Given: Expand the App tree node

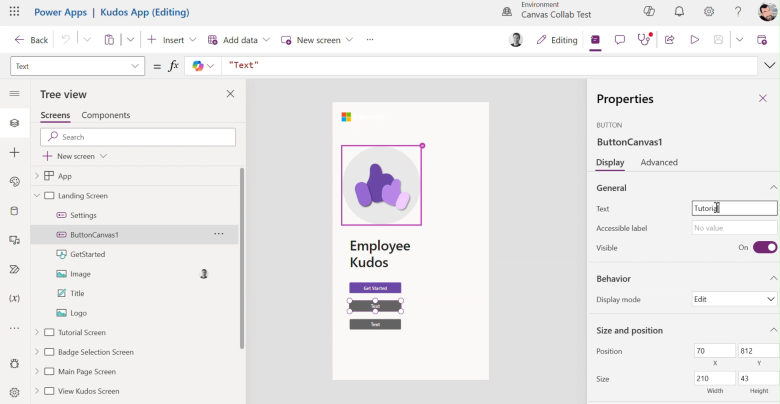Looking at the screenshot, I should point(36,176).
